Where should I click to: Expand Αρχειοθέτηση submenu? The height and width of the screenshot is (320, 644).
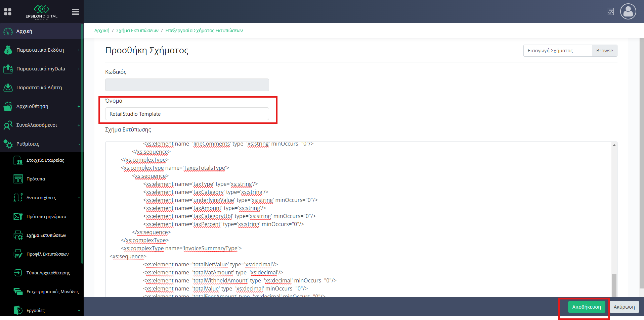click(x=79, y=107)
